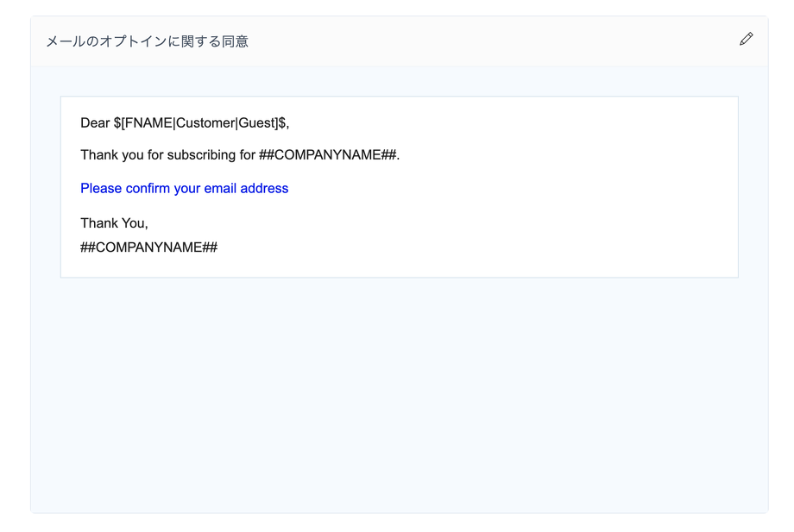Click 'Guest' inside the greeting merge tag

[x=257, y=122]
